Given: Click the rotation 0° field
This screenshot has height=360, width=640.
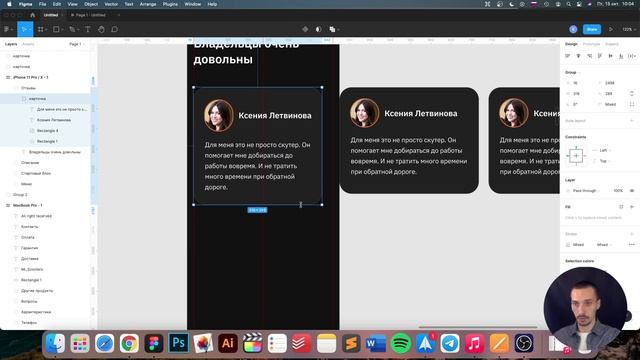Looking at the screenshot, I should pos(576,104).
